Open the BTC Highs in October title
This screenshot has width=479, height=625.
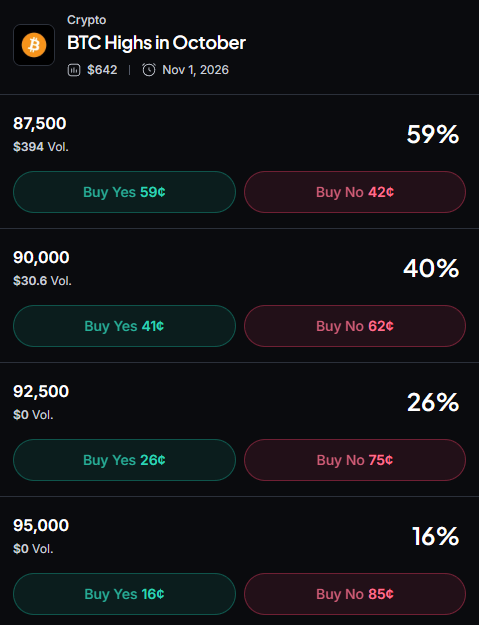(x=156, y=43)
